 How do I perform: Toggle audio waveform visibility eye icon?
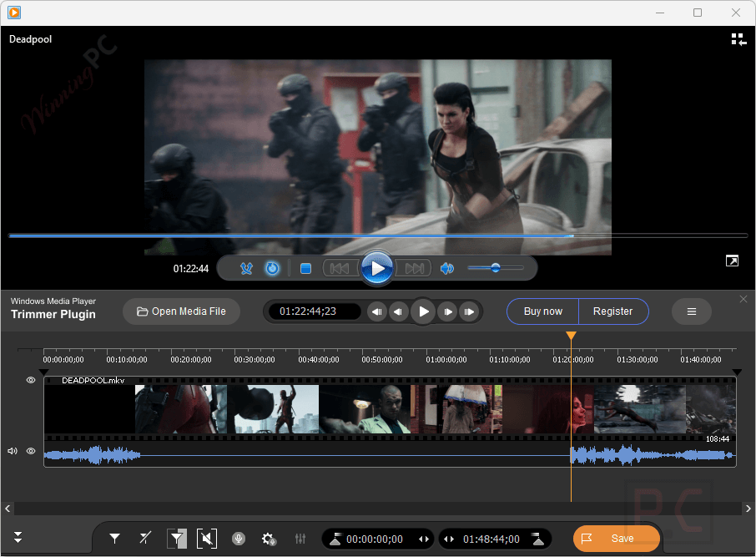[31, 451]
